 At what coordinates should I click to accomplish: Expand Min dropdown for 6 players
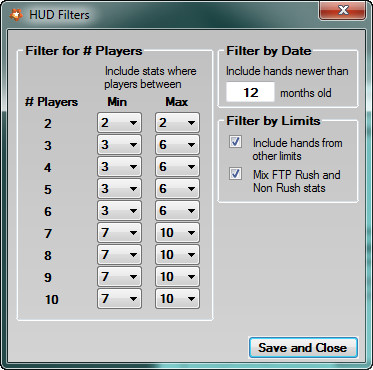pos(119,211)
